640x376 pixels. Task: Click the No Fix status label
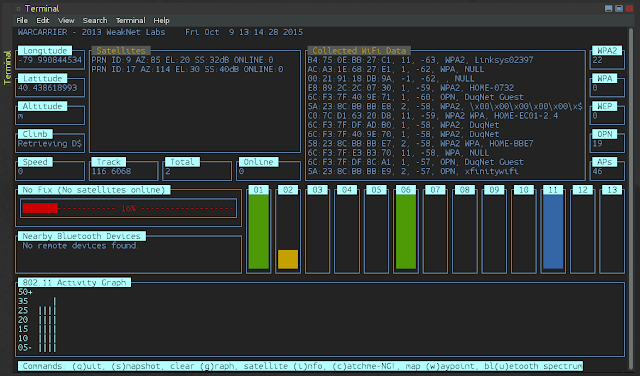pyautogui.click(x=94, y=190)
